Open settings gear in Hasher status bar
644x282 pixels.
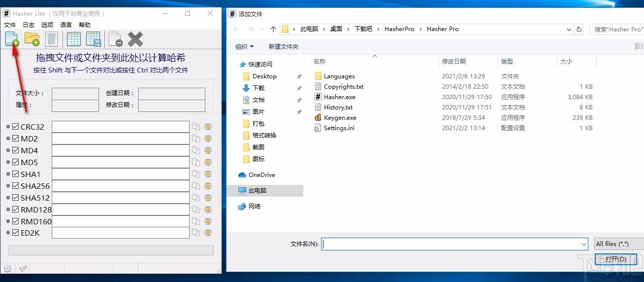(7, 268)
